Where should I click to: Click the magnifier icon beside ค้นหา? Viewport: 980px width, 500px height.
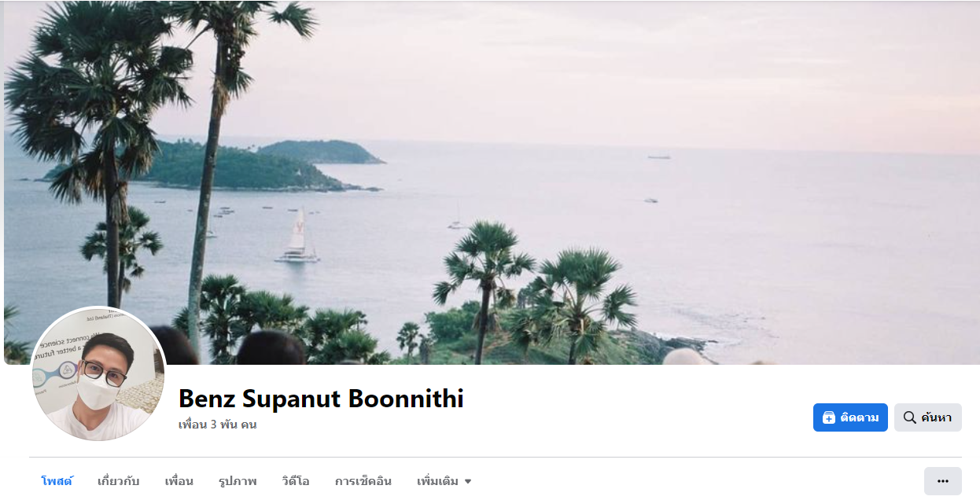click(909, 417)
